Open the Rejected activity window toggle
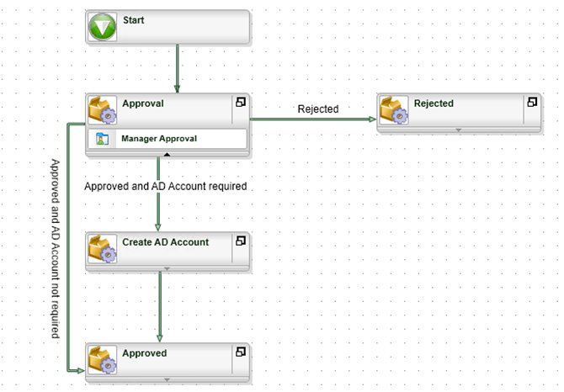Screen dimensions: 564x392 532,102
